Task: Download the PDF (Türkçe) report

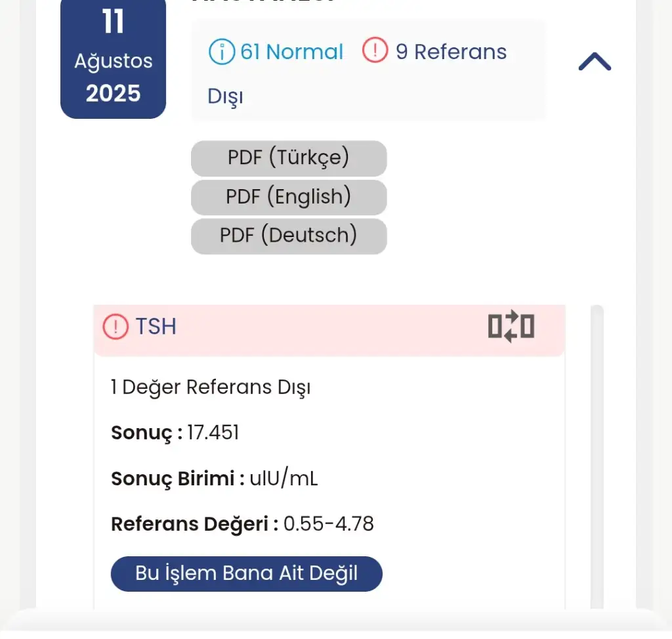Action: [x=289, y=158]
